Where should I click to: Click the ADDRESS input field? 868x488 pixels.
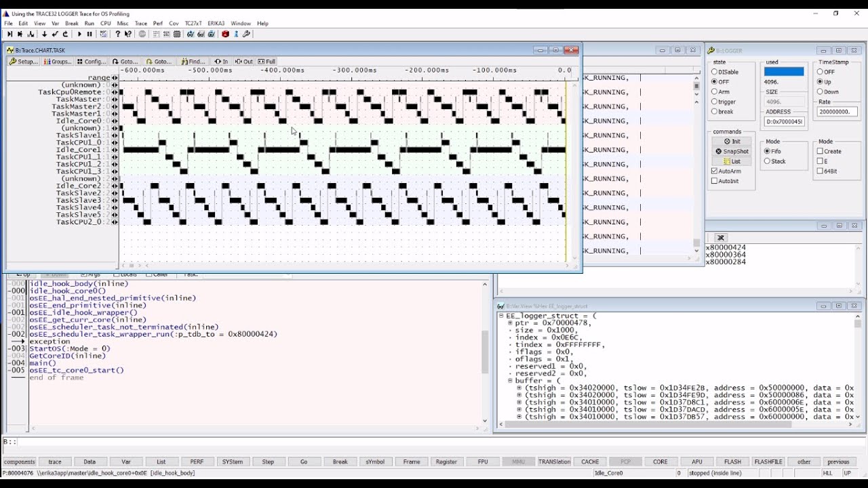[784, 122]
